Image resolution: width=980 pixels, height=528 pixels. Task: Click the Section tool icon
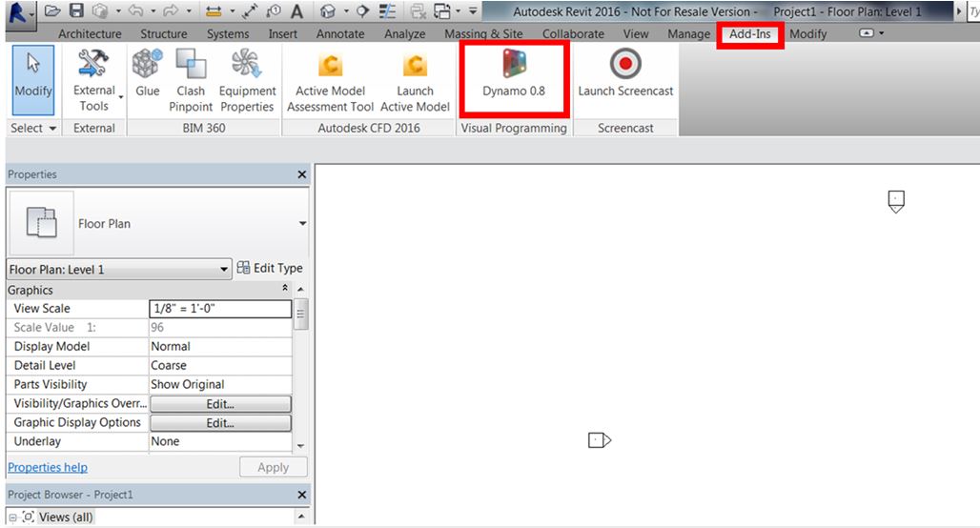[x=363, y=11]
